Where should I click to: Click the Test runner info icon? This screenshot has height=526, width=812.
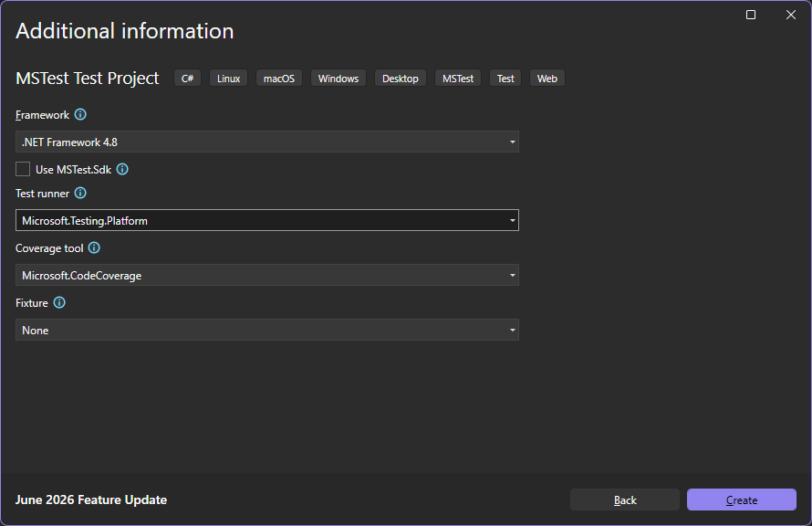(80, 194)
